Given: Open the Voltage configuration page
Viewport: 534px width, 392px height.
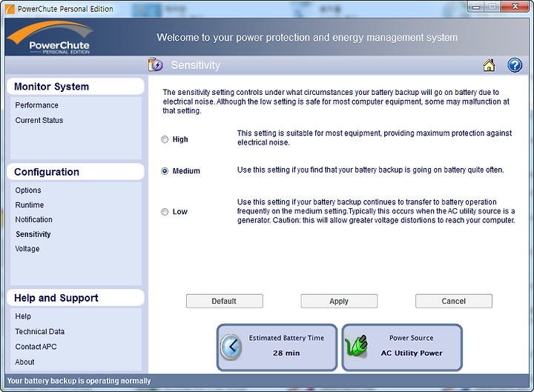Looking at the screenshot, I should click(27, 249).
